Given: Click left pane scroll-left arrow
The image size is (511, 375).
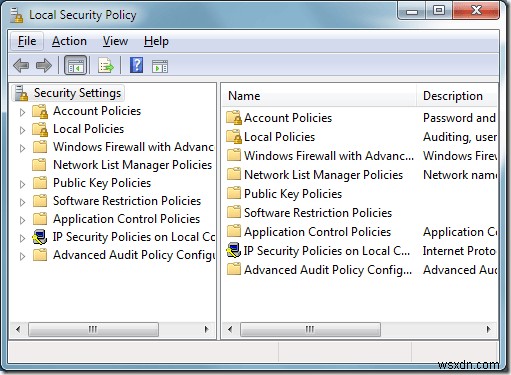Looking at the screenshot, I should tap(18, 329).
